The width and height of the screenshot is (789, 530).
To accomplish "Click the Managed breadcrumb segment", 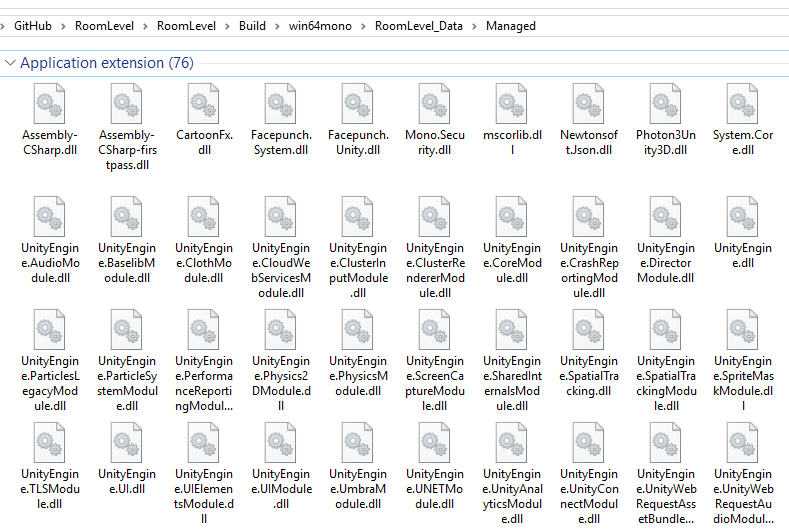I will 511,26.
